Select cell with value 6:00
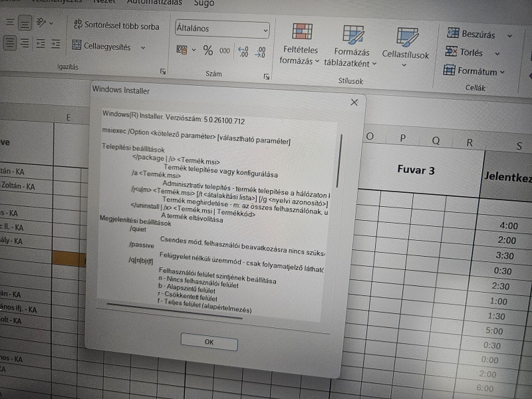This screenshot has width=532, height=399. 485,388
